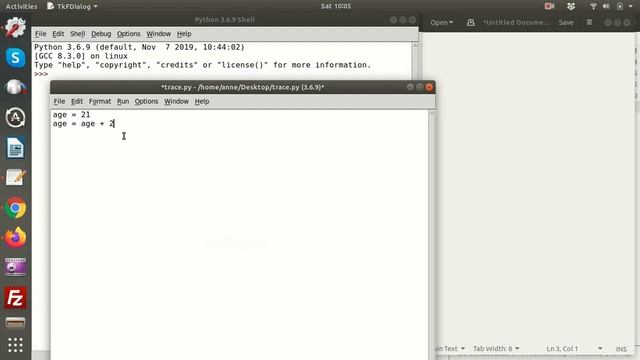The image size is (640, 360).
Task: Open Edit menu in Python Shell window
Action: [x=58, y=34]
